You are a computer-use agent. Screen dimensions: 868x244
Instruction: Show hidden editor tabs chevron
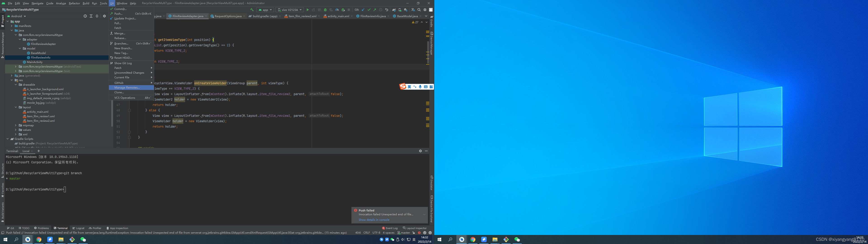[426, 16]
